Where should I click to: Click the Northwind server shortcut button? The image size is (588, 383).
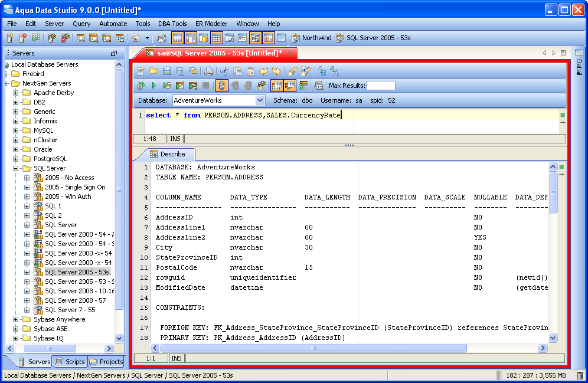pyautogui.click(x=312, y=38)
